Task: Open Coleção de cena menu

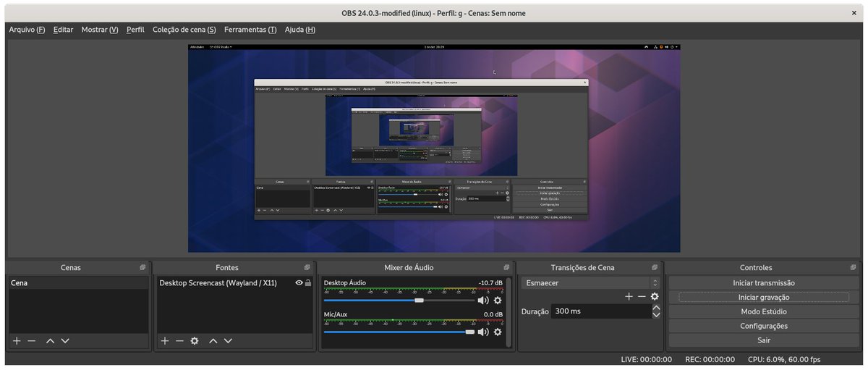Action: coord(184,30)
